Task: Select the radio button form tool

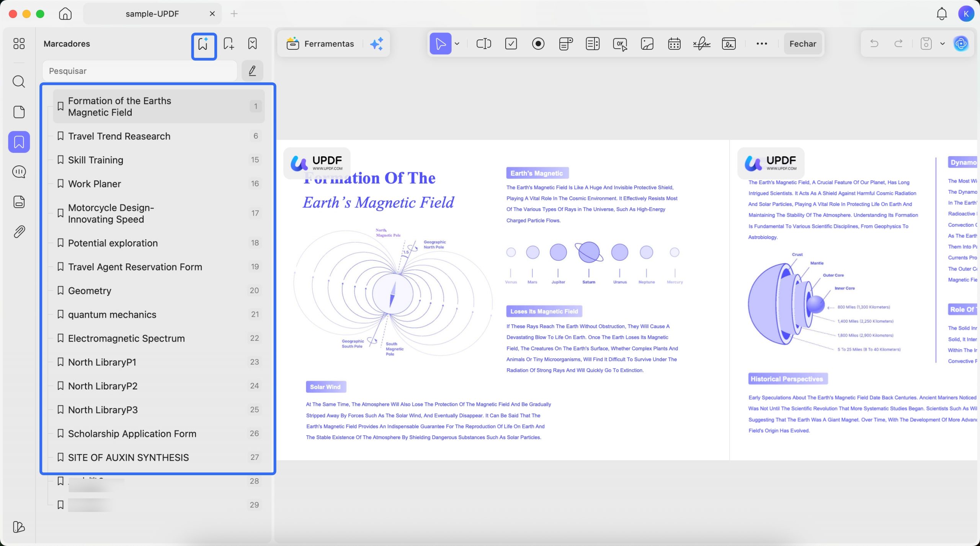Action: pyautogui.click(x=538, y=44)
